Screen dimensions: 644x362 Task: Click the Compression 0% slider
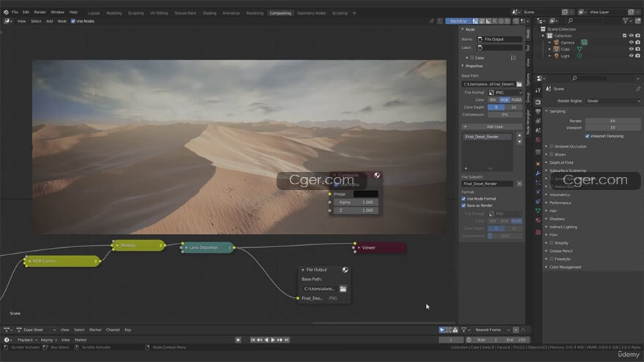pyautogui.click(x=505, y=115)
